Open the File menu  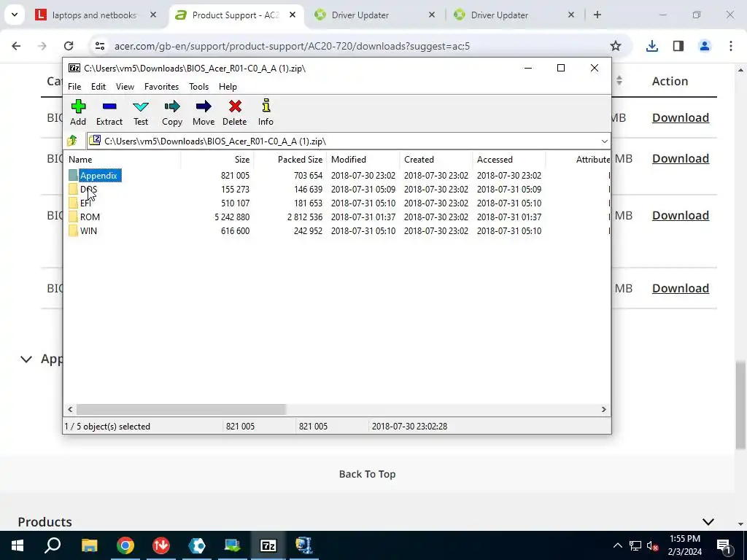point(74,87)
